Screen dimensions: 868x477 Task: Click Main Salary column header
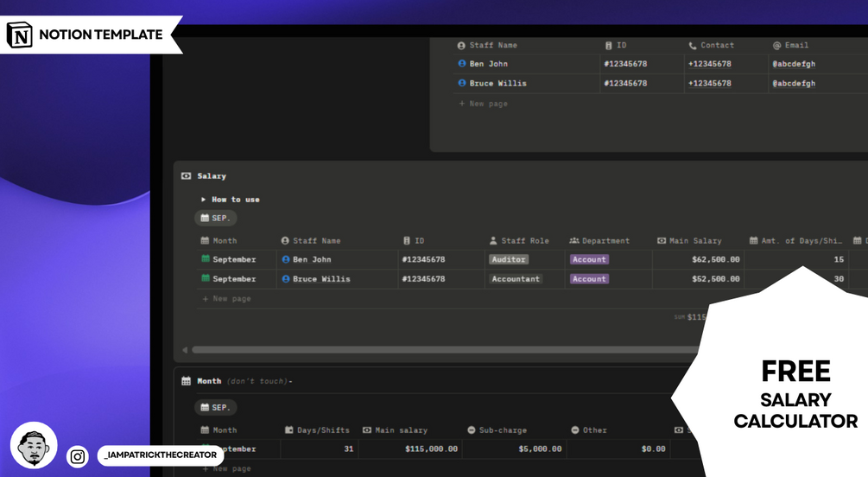tap(689, 241)
